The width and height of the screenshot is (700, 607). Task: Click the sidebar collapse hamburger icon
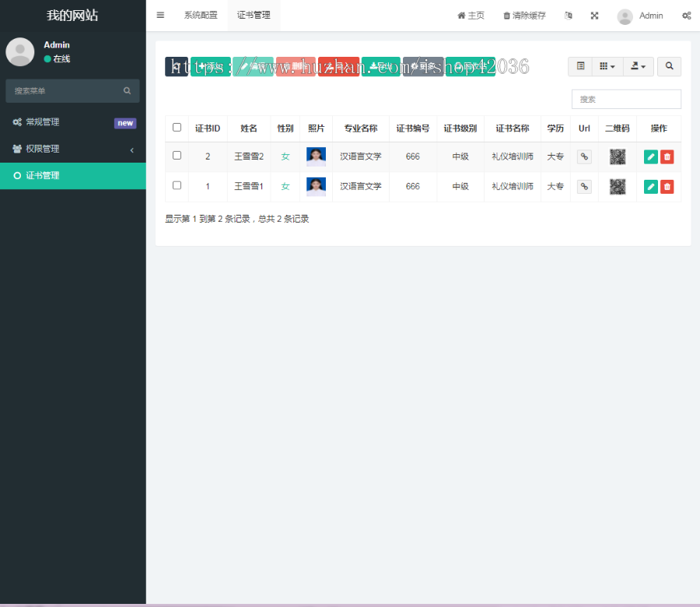tap(160, 16)
